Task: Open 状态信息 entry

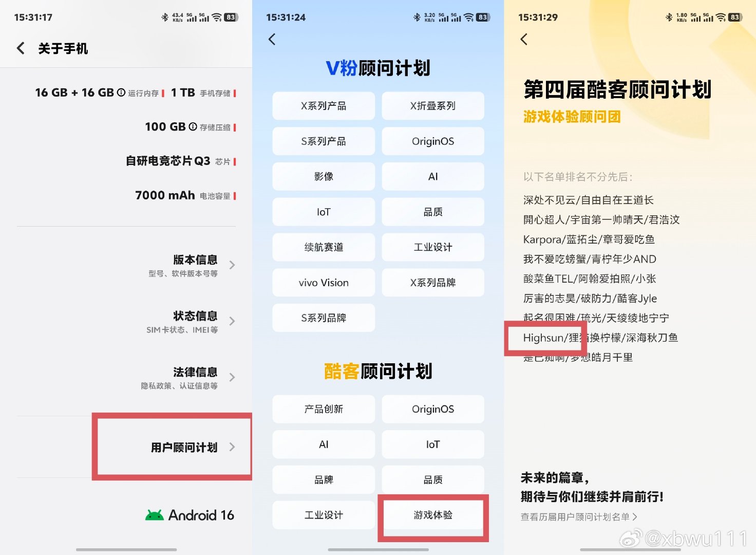Action: 126,321
